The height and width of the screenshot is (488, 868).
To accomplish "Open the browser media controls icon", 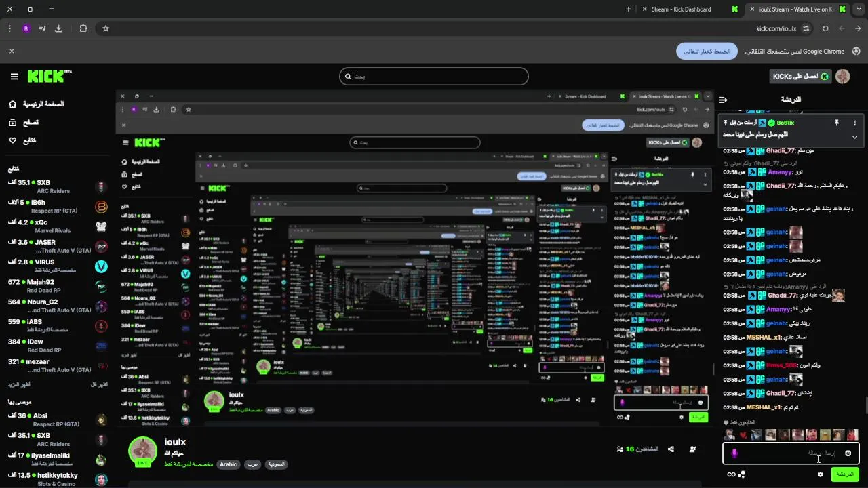I will pyautogui.click(x=42, y=28).
